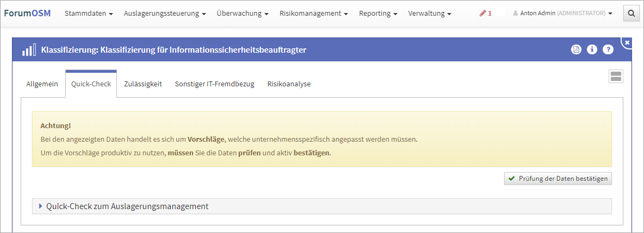Close the Klassifizierung panel
Viewport: 644px width, 233px height.
pyautogui.click(x=627, y=42)
